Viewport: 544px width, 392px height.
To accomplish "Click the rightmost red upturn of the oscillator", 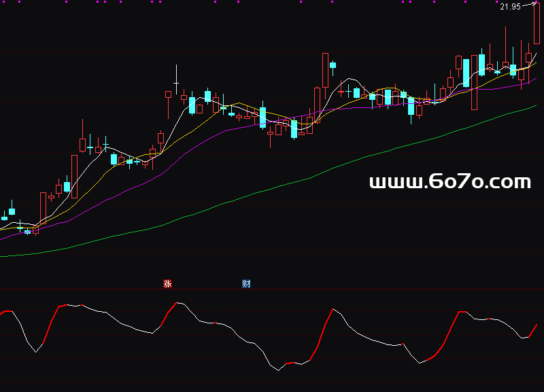I will pos(533,331).
